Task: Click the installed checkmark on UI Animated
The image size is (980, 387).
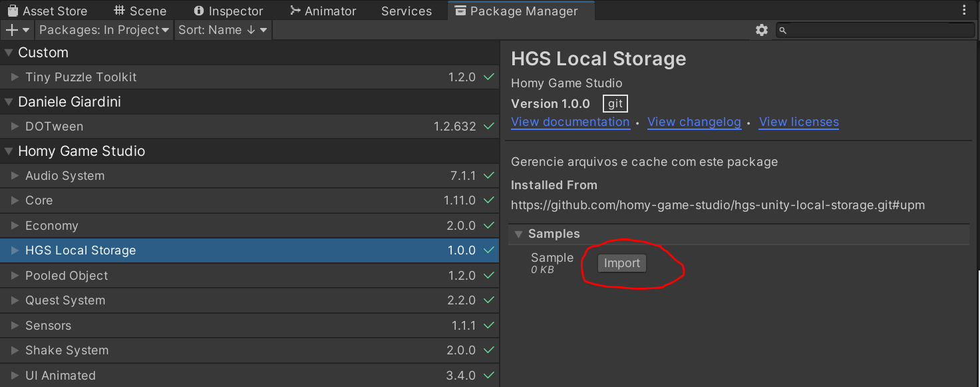Action: (489, 376)
